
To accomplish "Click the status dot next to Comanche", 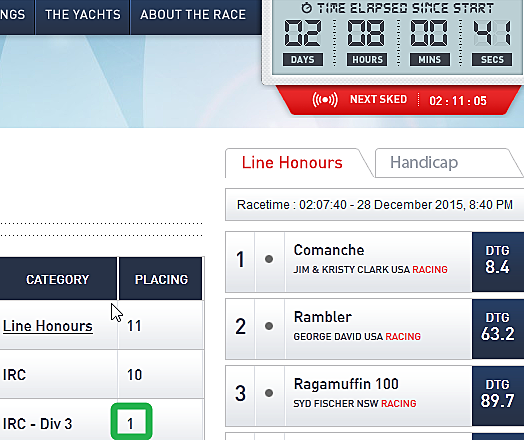I will coord(269,259).
